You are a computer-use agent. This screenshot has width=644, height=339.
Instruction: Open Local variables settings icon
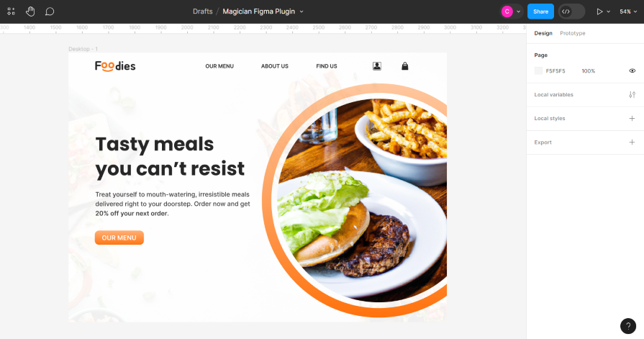point(632,94)
